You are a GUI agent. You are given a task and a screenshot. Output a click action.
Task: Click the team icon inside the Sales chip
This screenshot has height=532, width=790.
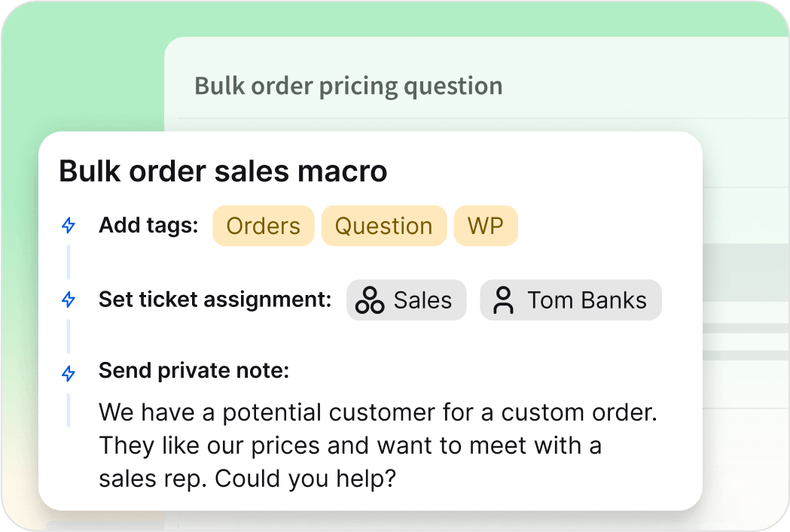pos(371,299)
